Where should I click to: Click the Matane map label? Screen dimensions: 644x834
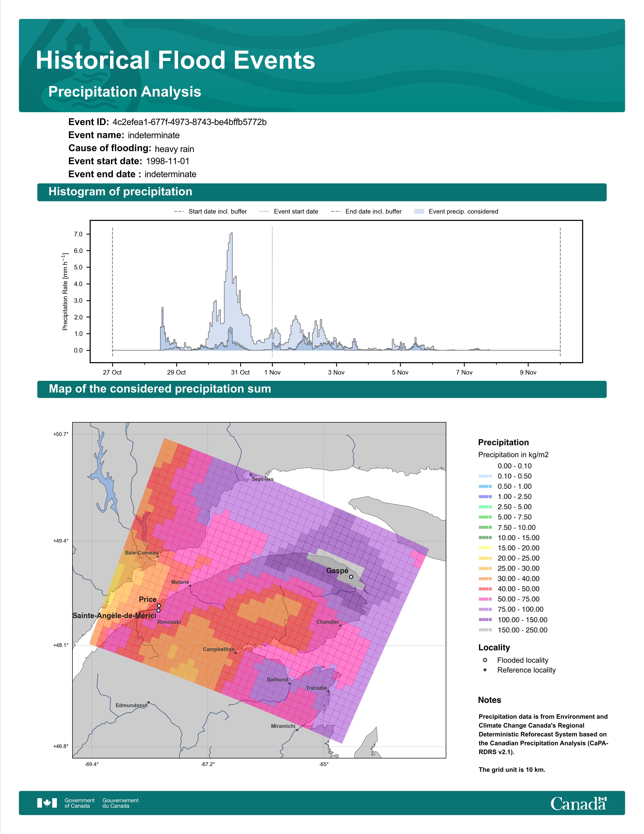pos(180,582)
